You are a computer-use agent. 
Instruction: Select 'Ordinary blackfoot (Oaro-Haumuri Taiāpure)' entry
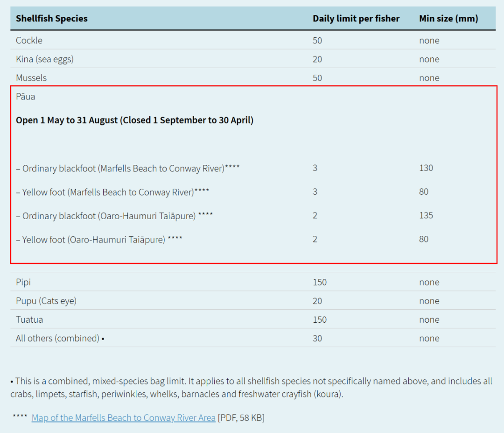click(x=114, y=216)
